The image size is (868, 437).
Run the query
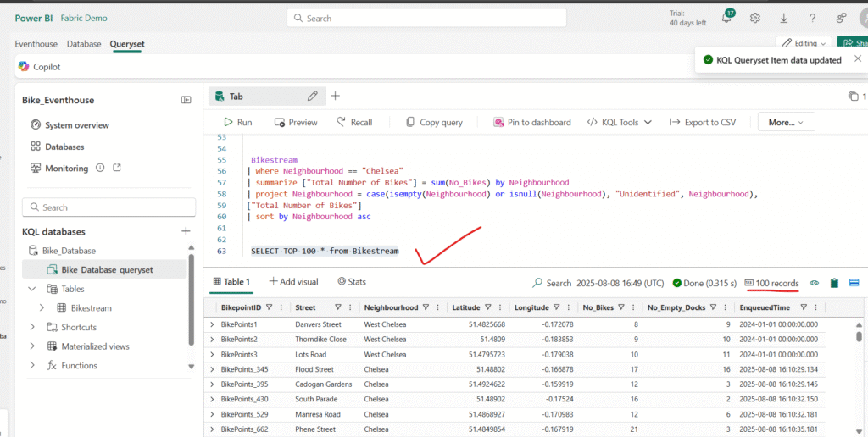tap(238, 122)
